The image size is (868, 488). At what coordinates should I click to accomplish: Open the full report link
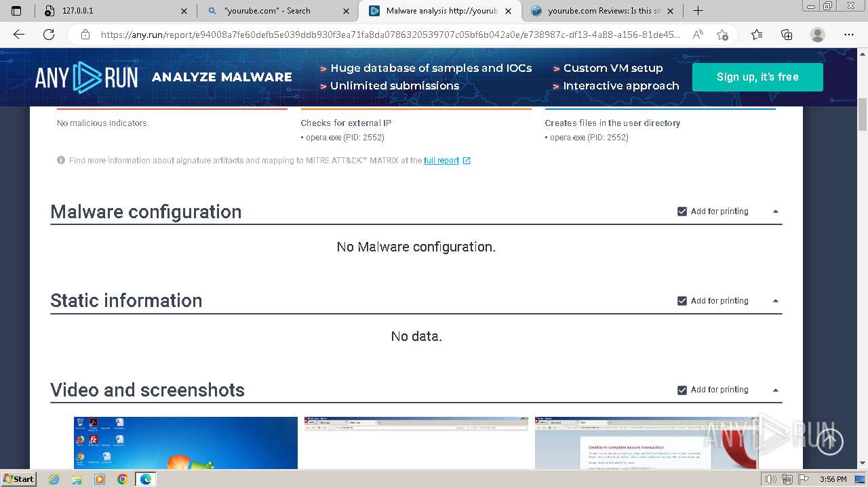click(441, 161)
